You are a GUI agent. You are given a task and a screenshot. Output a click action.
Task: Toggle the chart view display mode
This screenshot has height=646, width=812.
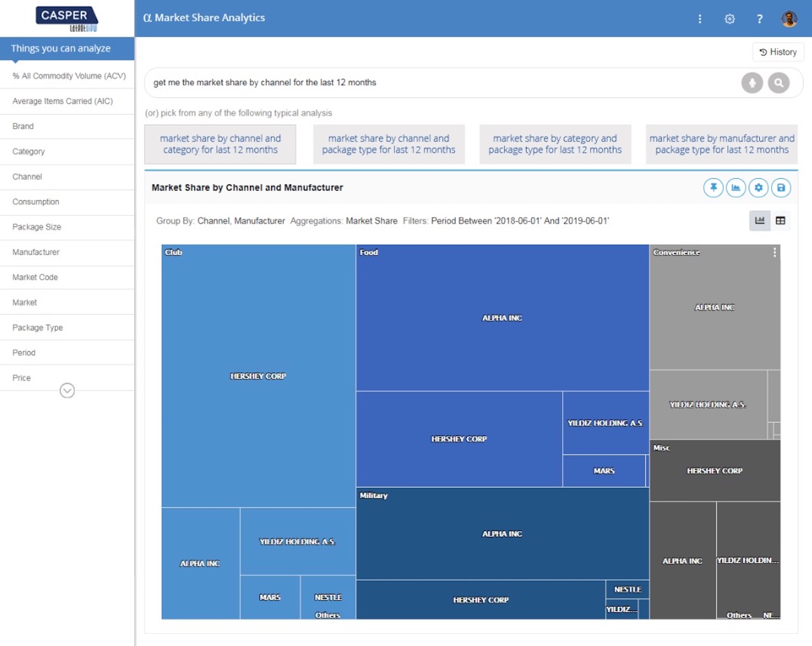tap(759, 220)
